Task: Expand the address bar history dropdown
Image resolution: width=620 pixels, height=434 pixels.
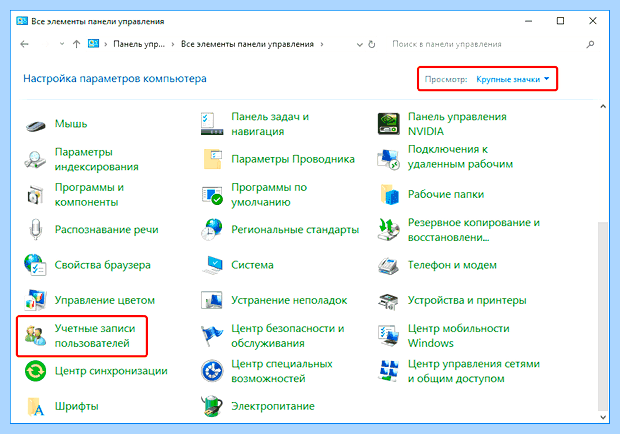Action: coord(359,44)
